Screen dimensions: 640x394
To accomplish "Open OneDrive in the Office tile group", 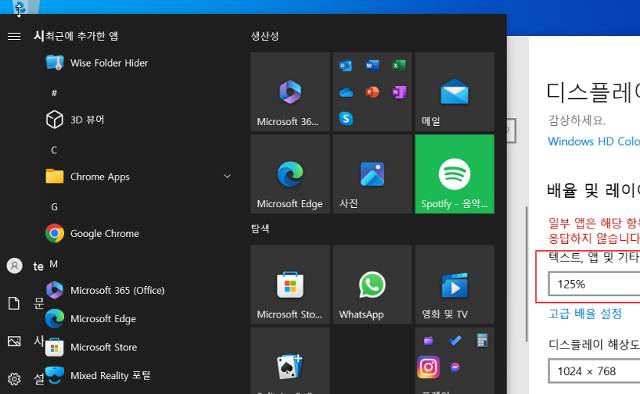I will pyautogui.click(x=346, y=92).
